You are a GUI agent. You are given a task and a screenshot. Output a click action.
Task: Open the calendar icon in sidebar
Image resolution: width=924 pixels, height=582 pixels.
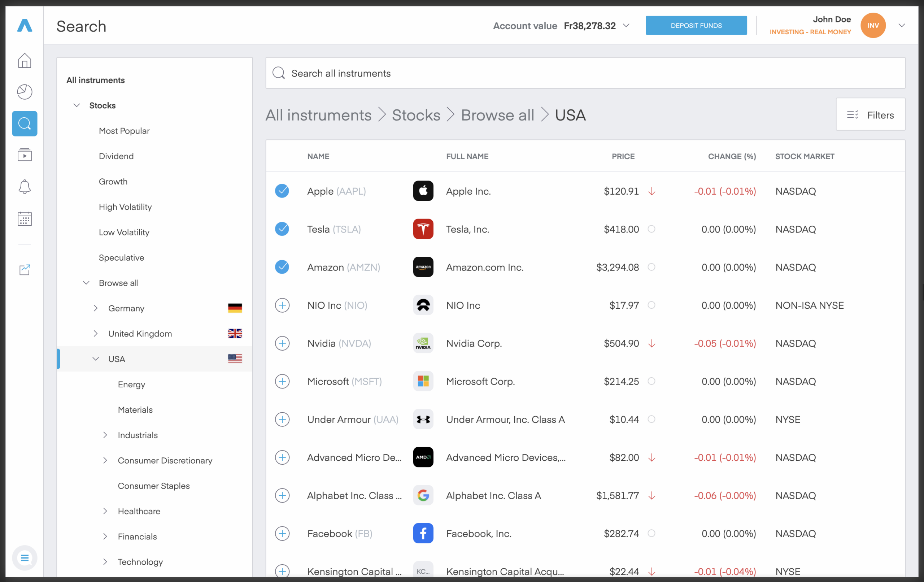25,218
